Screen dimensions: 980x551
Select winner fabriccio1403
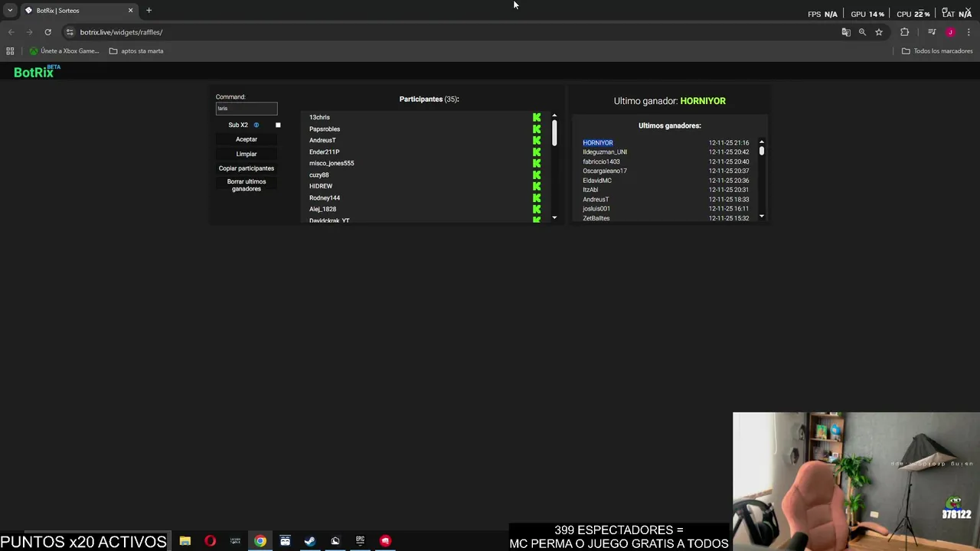click(602, 161)
